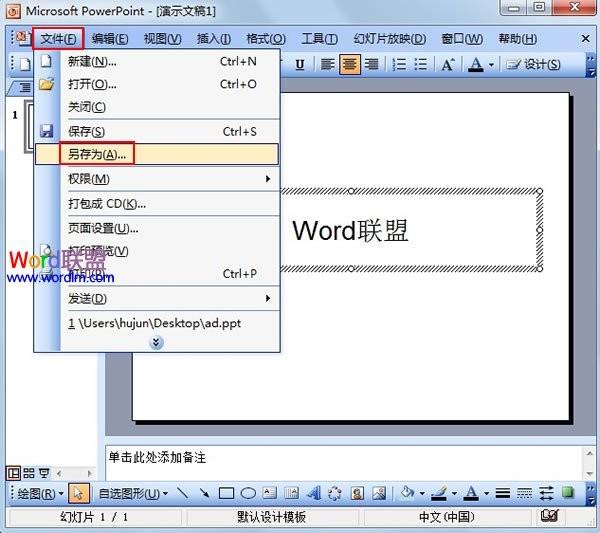The height and width of the screenshot is (533, 600).
Task: Open the 工具(T) menu
Action: coord(320,39)
